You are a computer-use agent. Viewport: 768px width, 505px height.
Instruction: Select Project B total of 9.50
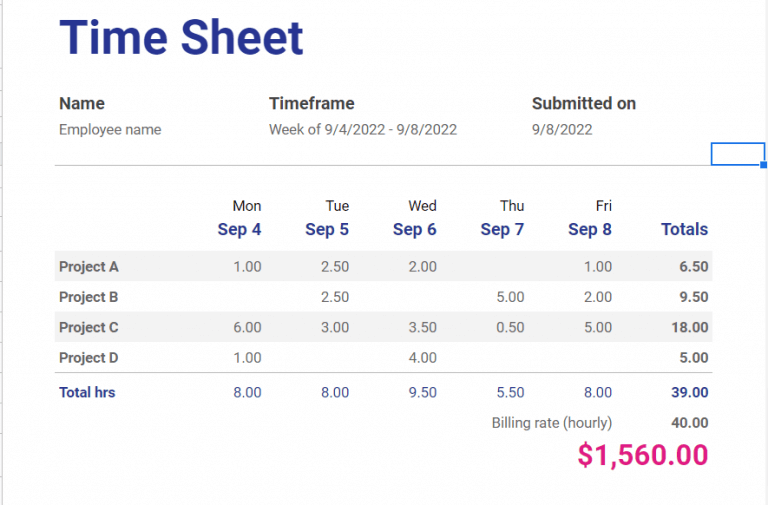[x=693, y=297]
